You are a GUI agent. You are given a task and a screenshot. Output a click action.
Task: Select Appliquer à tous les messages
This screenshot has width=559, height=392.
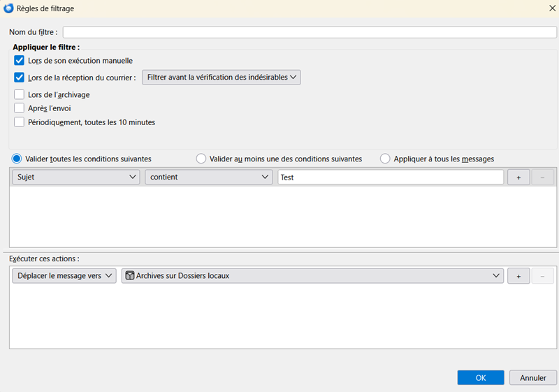click(x=385, y=159)
